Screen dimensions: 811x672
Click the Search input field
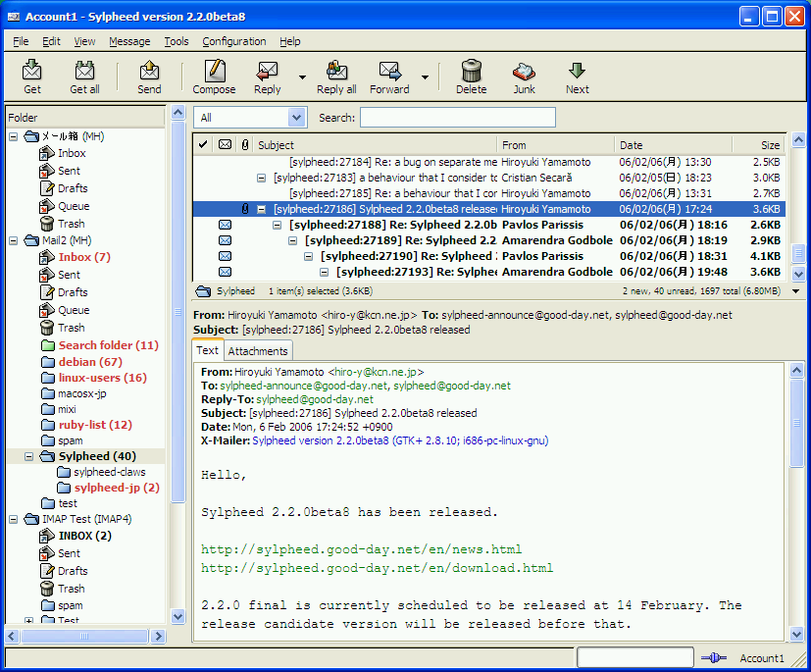coord(457,118)
